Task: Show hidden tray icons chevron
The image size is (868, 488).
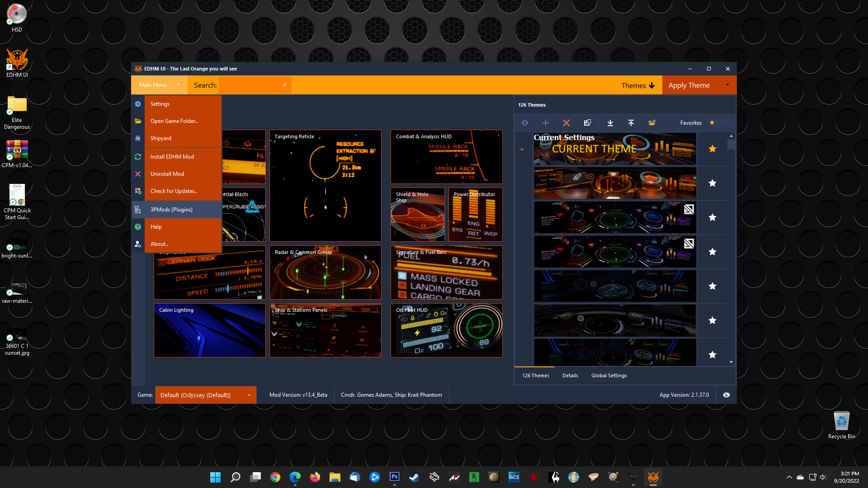Action: [789, 477]
